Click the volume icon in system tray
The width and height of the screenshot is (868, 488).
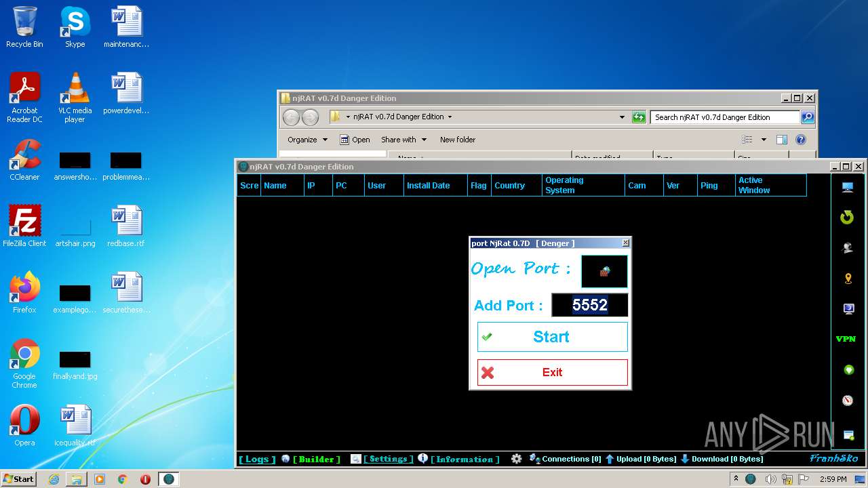pyautogui.click(x=770, y=479)
